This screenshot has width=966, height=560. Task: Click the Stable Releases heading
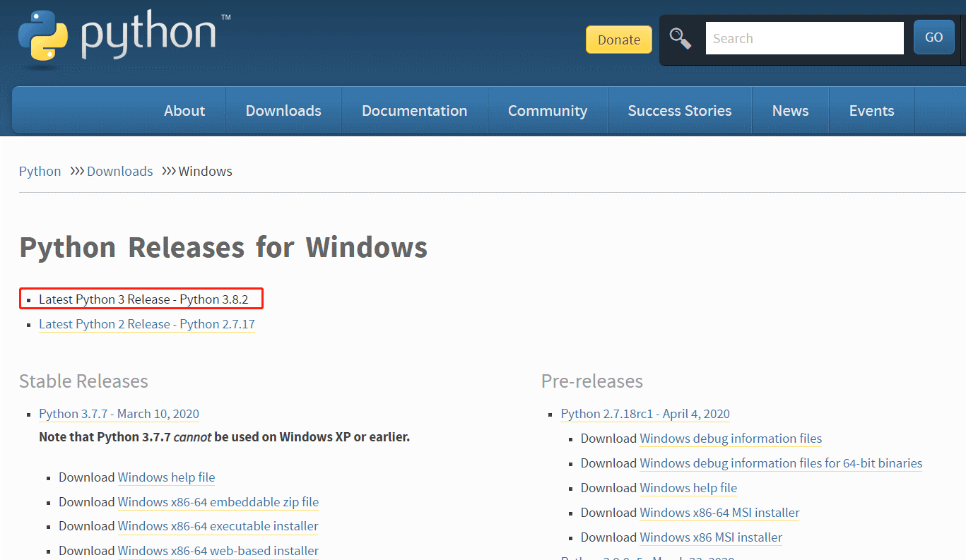coord(83,381)
